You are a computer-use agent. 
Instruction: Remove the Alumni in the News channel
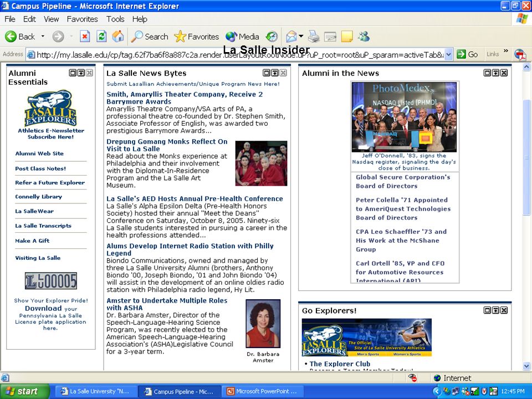coord(504,73)
